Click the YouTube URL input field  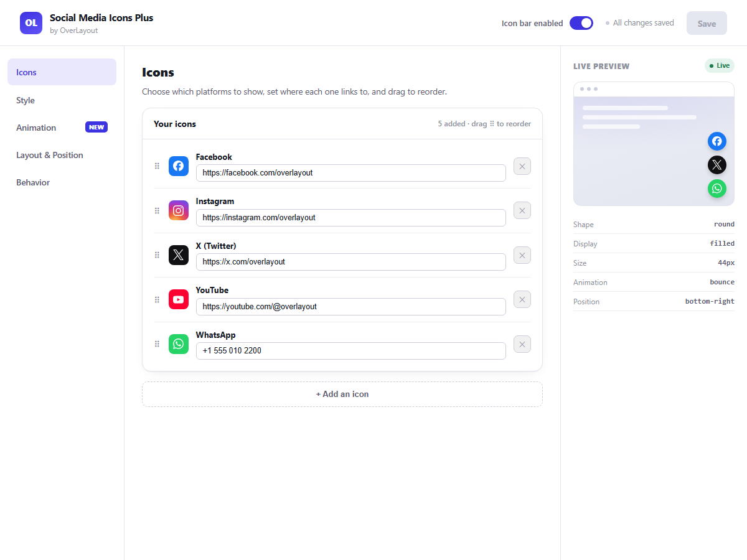(351, 307)
